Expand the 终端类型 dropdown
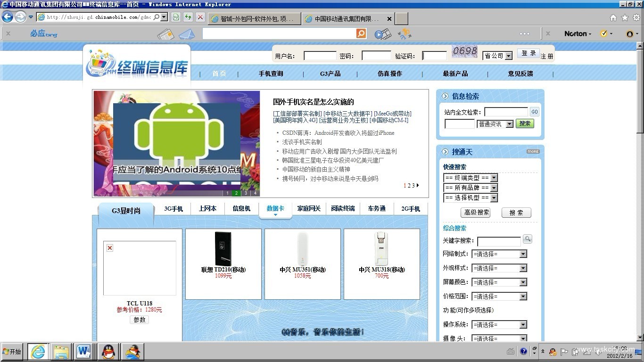The image size is (644, 362). (471, 178)
